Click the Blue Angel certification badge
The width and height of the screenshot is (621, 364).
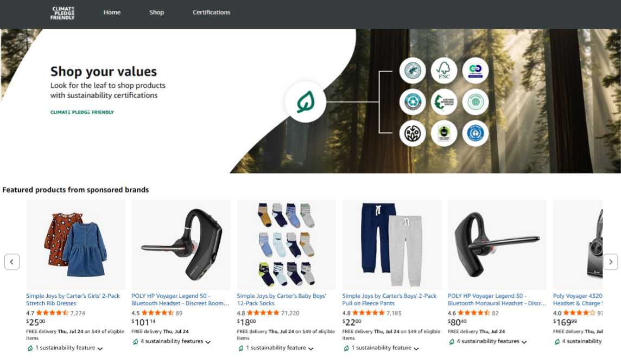(x=476, y=133)
